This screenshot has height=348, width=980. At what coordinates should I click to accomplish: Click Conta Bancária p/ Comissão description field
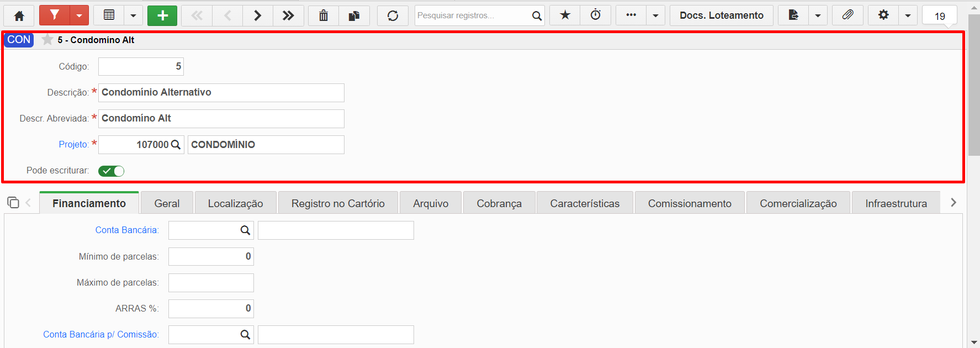[336, 335]
